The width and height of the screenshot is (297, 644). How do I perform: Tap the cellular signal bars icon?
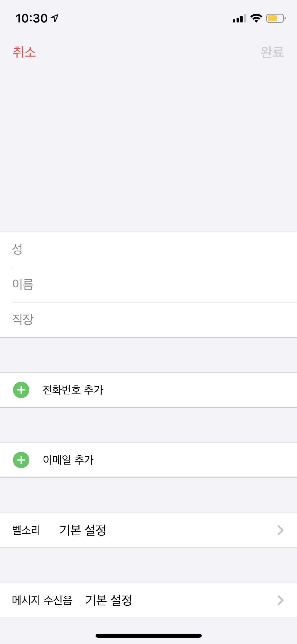(239, 19)
